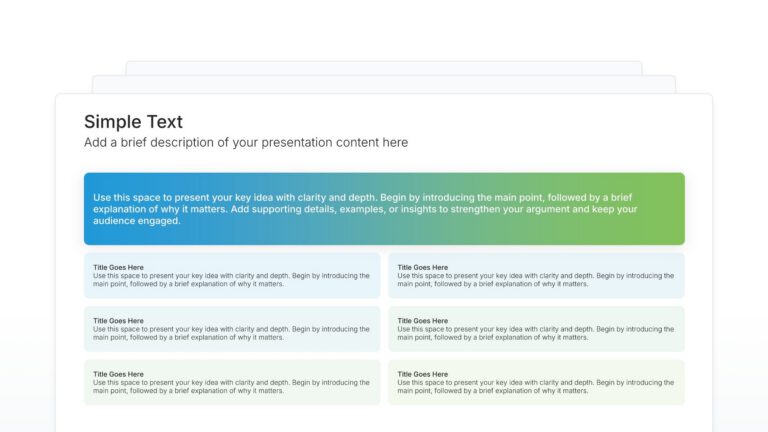Screen dimensions: 768x432
Task: Select "Title Goes Here" in the middle-left card
Action: tap(118, 321)
